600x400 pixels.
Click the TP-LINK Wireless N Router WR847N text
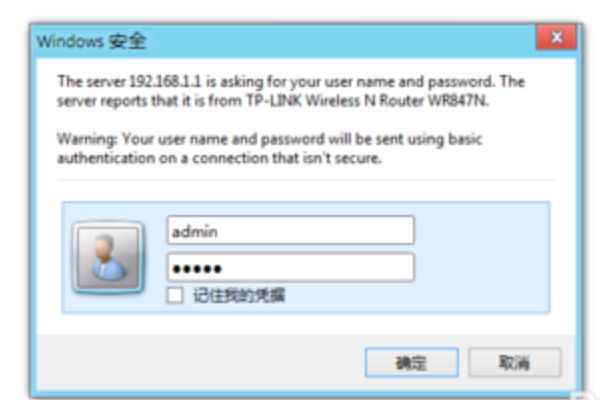[x=367, y=101]
